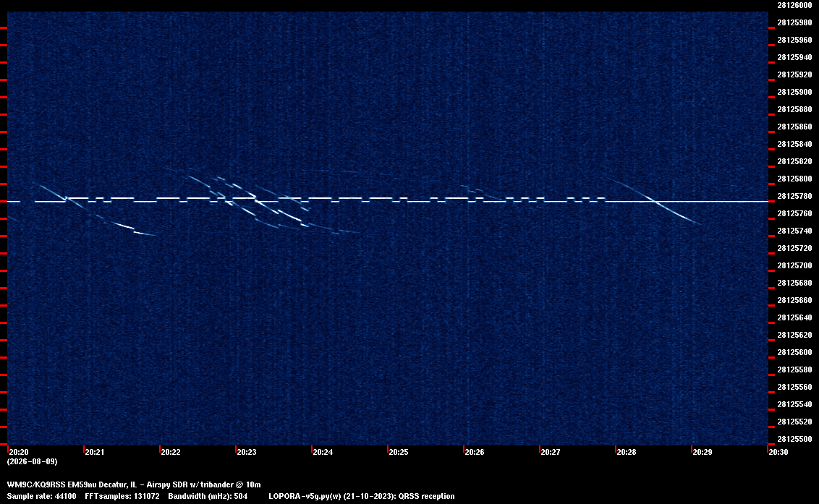Click the 28125520 frequency label
The image size is (819, 504).
click(794, 422)
